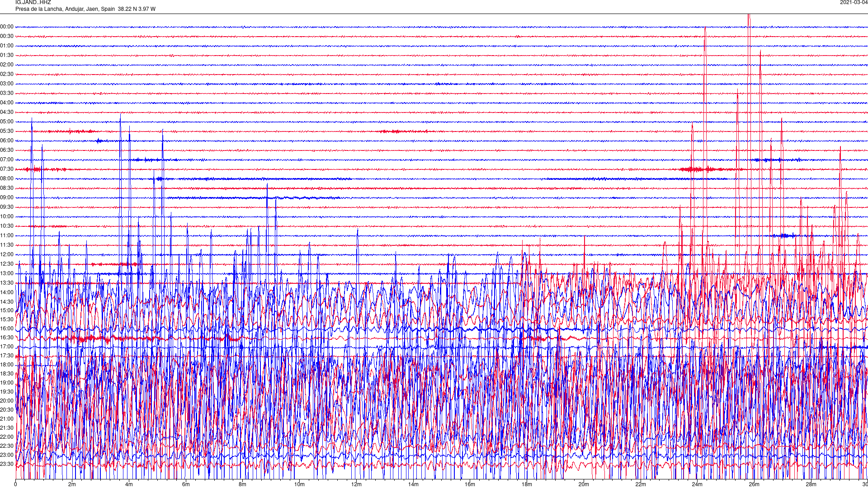Select the 17:30 time row label
The height and width of the screenshot is (488, 868).
7,356
